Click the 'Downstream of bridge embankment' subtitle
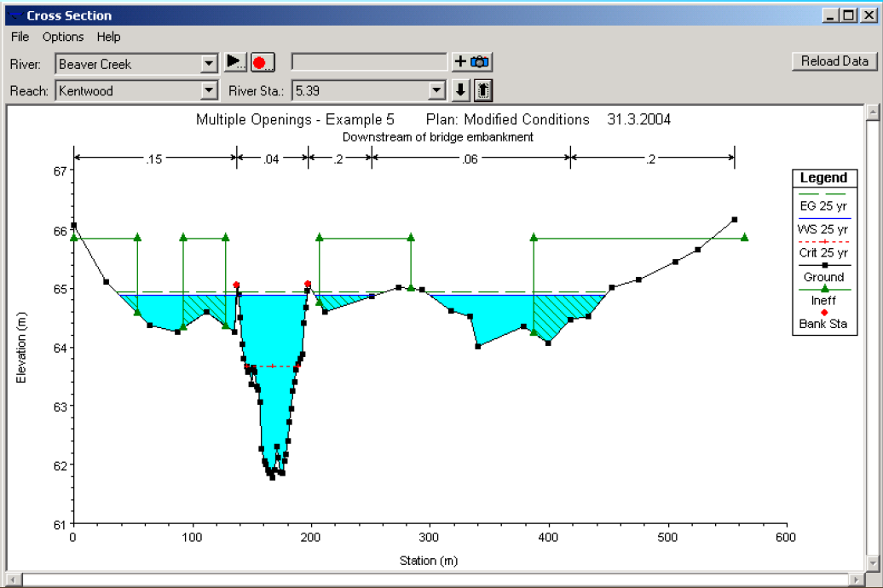 [437, 137]
